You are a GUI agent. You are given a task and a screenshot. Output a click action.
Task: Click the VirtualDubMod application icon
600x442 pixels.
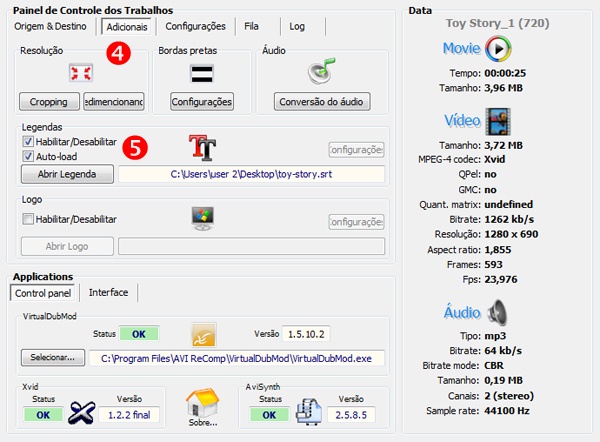click(203, 333)
